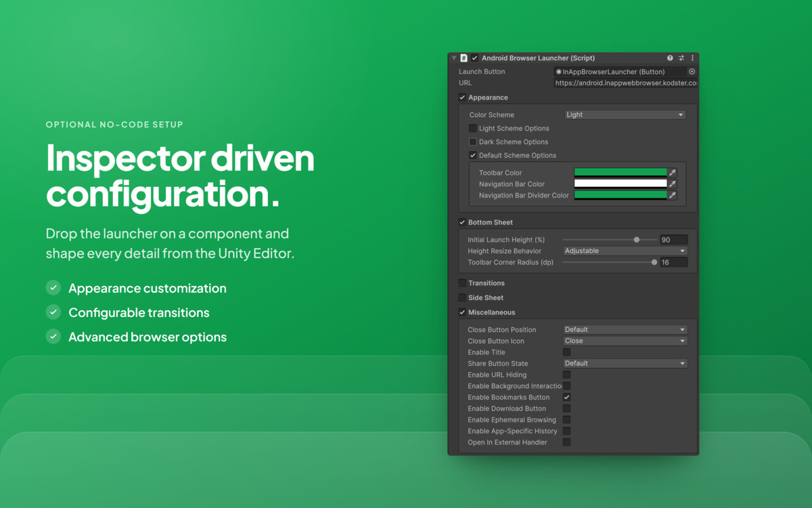Viewport: 812px width, 508px height.
Task: Enable the Side Sheet section
Action: pos(462,297)
